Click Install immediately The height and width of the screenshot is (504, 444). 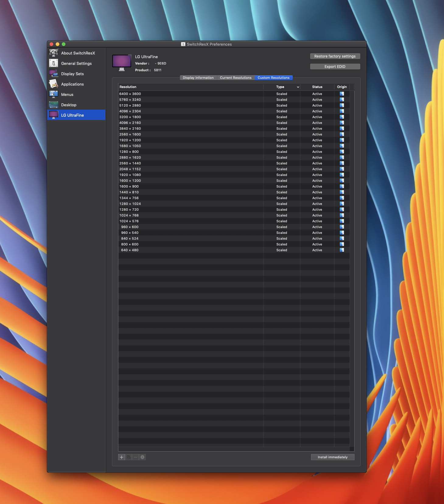point(333,457)
